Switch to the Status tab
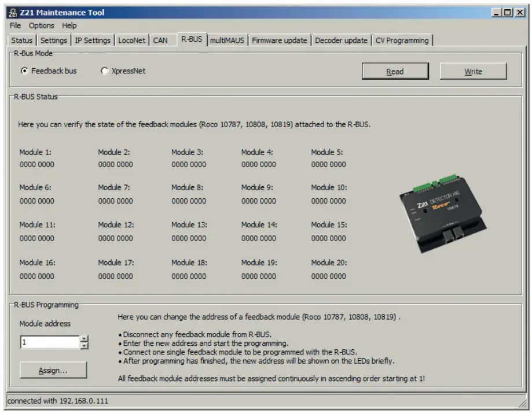Viewport: 532px width, 414px height. tap(21, 40)
